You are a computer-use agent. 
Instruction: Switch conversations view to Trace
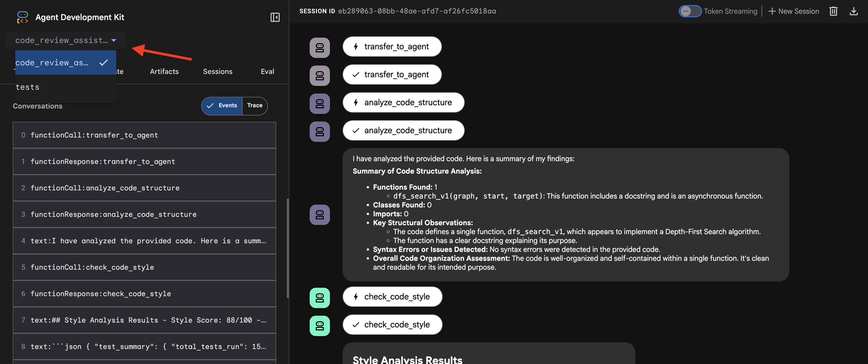click(x=254, y=105)
